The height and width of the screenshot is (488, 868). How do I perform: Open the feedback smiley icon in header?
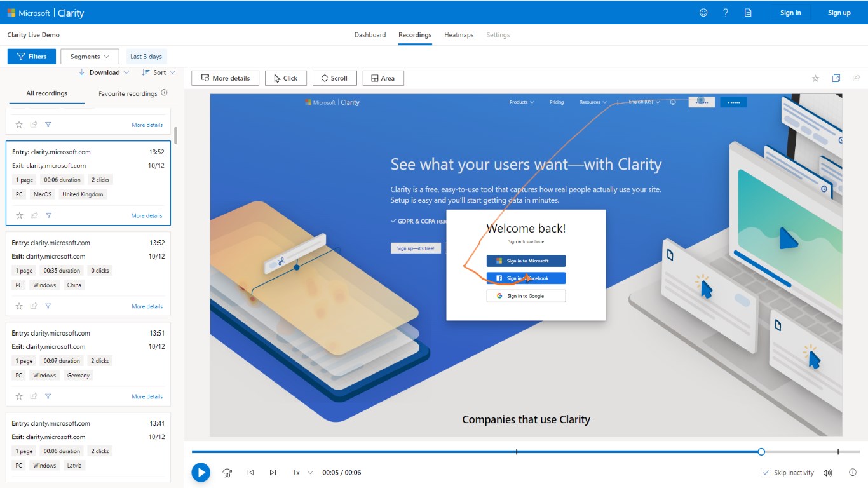pos(703,12)
